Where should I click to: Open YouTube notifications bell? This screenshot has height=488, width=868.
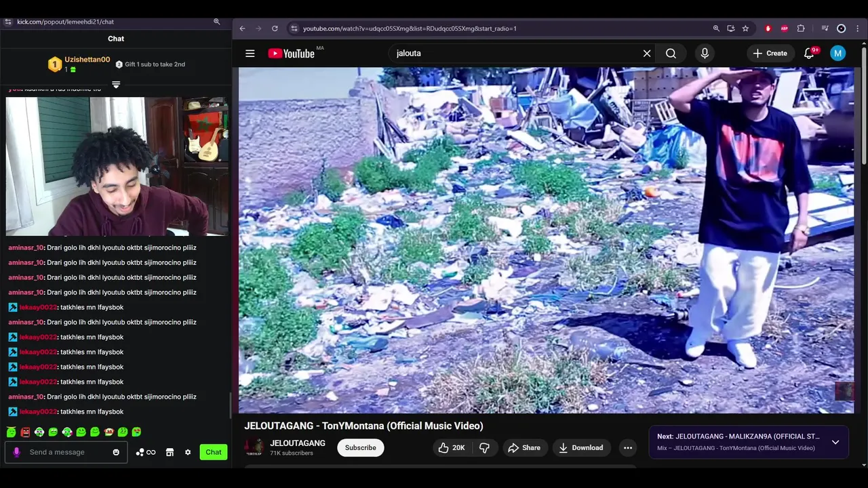(x=809, y=54)
